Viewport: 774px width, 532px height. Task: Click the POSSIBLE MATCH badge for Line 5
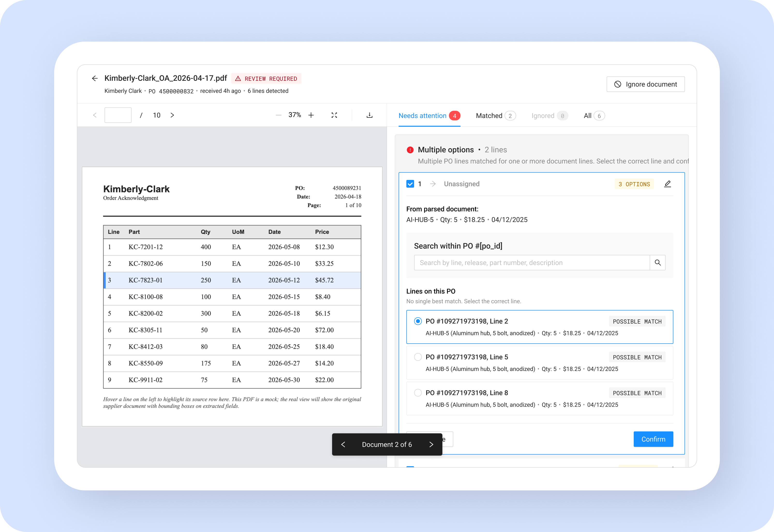pos(637,357)
